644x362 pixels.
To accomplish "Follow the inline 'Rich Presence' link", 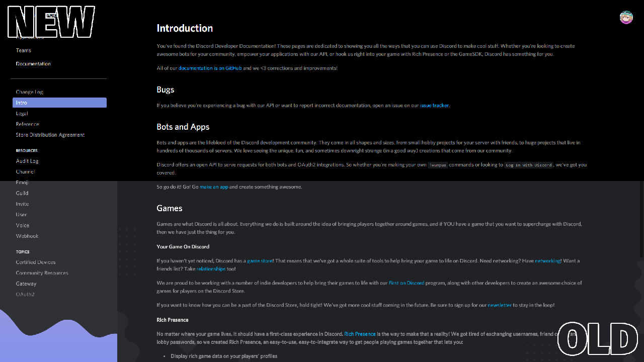I will point(360,334).
